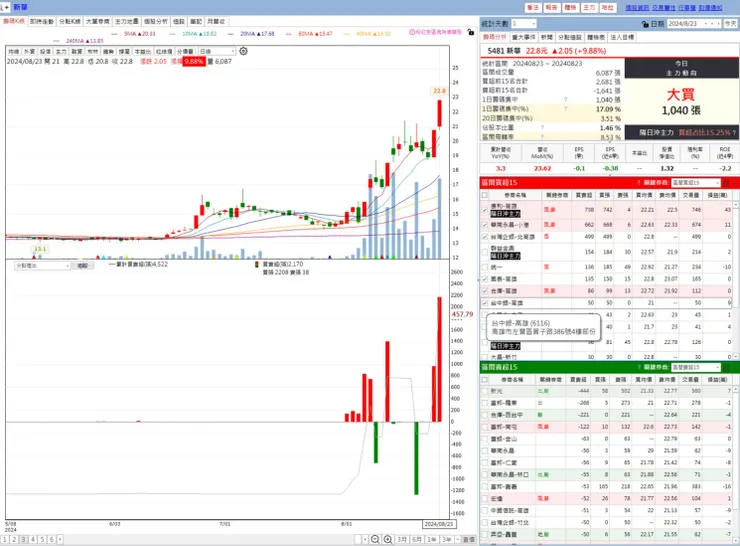Click the 2024/08/23 date marker on axis
The height and width of the screenshot is (546, 740).
[438, 524]
